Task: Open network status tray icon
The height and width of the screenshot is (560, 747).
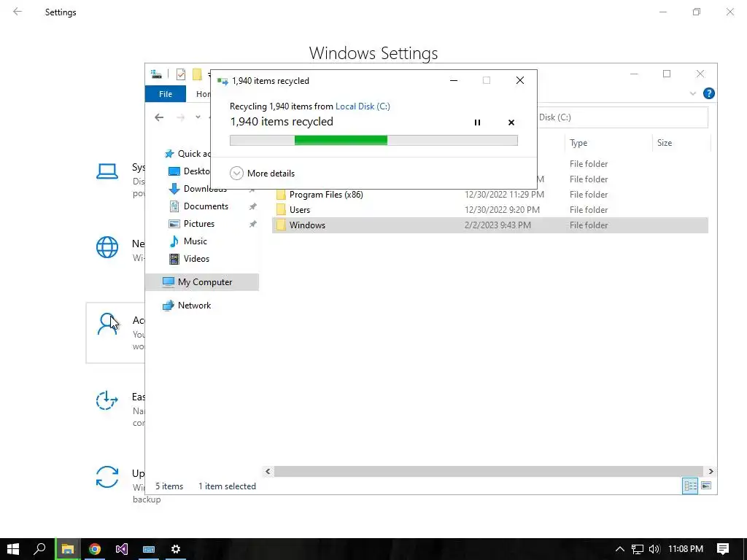Action: coord(638,549)
